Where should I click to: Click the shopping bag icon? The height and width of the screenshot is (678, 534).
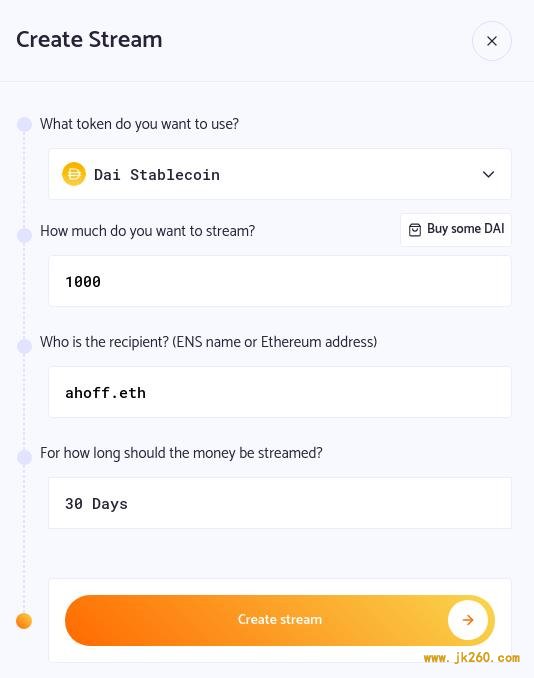click(x=415, y=230)
